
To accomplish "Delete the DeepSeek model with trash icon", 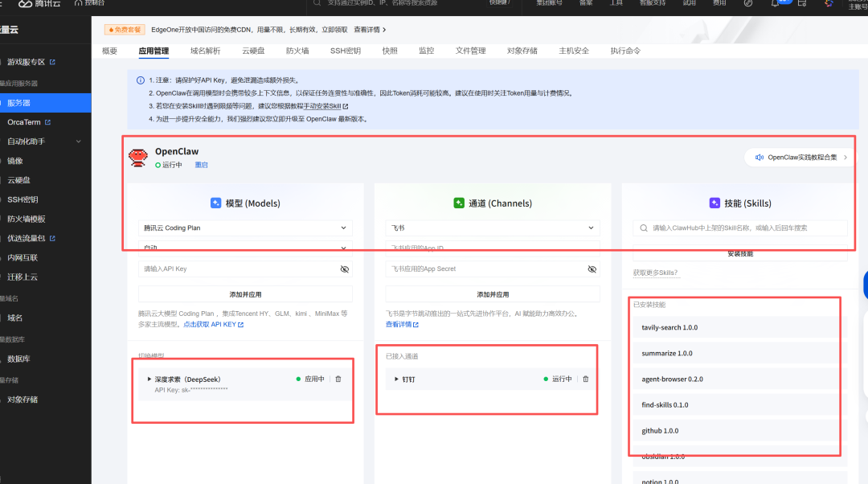I will click(338, 379).
